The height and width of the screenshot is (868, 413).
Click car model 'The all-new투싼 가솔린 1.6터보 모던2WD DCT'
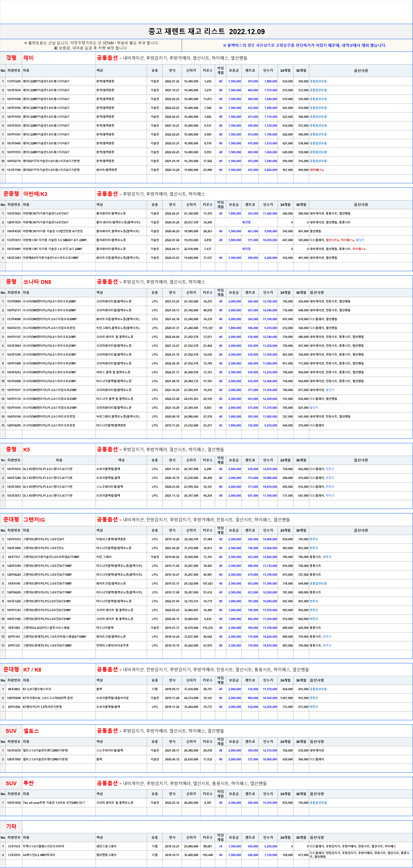coord(54,803)
